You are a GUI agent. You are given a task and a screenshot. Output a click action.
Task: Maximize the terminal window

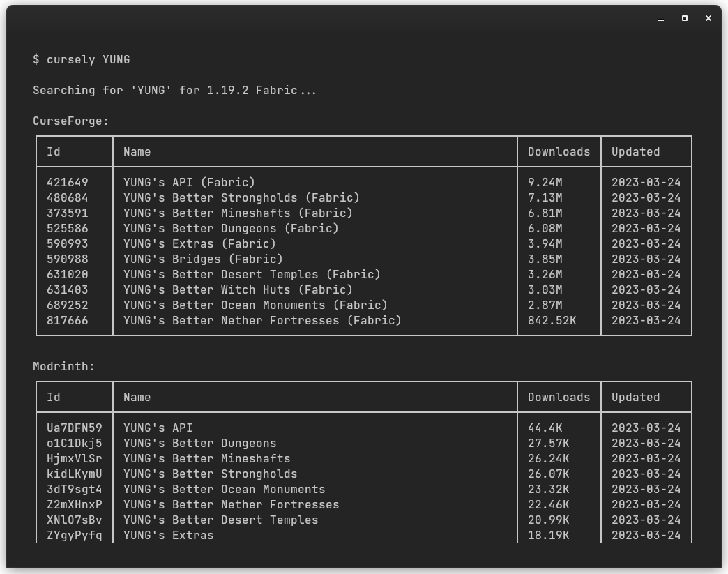point(685,18)
